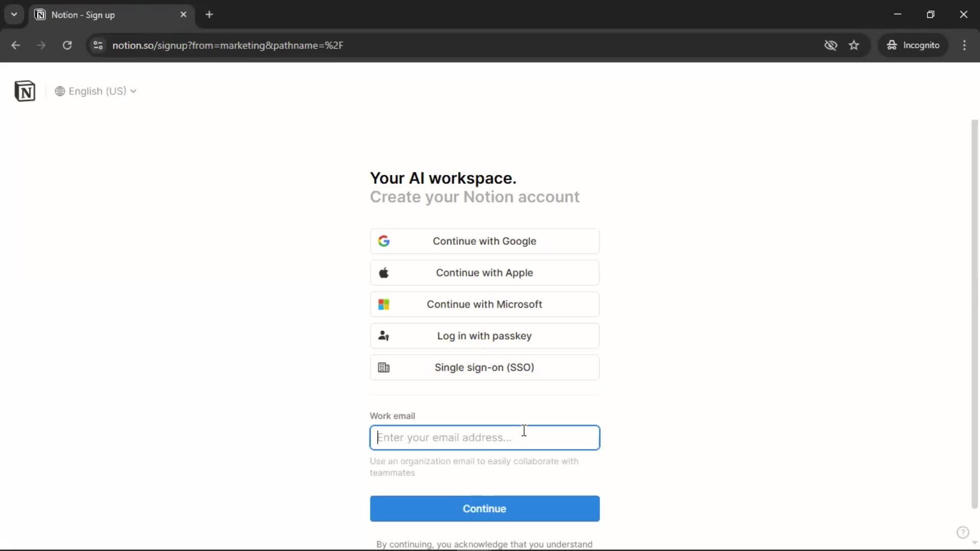The image size is (980, 551).
Task: Close the Notion - Sign up tab
Action: (x=183, y=15)
